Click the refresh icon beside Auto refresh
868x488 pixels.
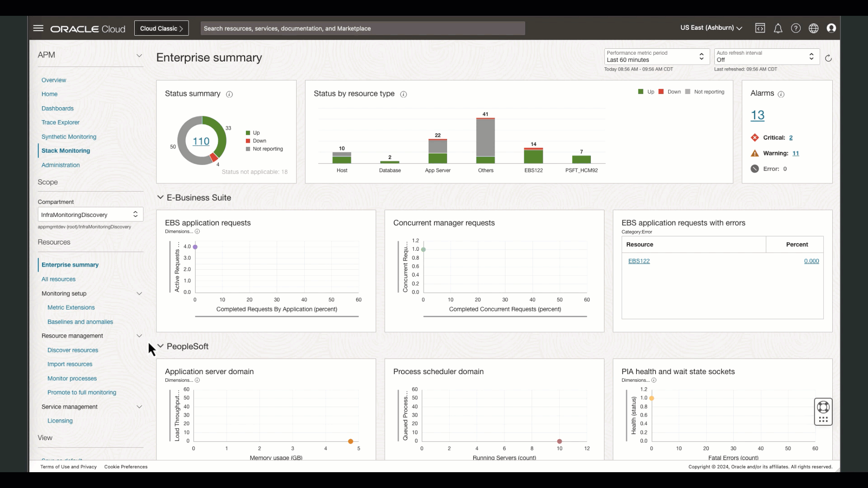point(828,58)
